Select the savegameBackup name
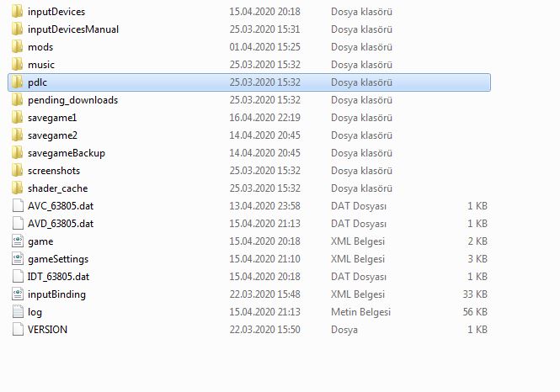 [67, 152]
